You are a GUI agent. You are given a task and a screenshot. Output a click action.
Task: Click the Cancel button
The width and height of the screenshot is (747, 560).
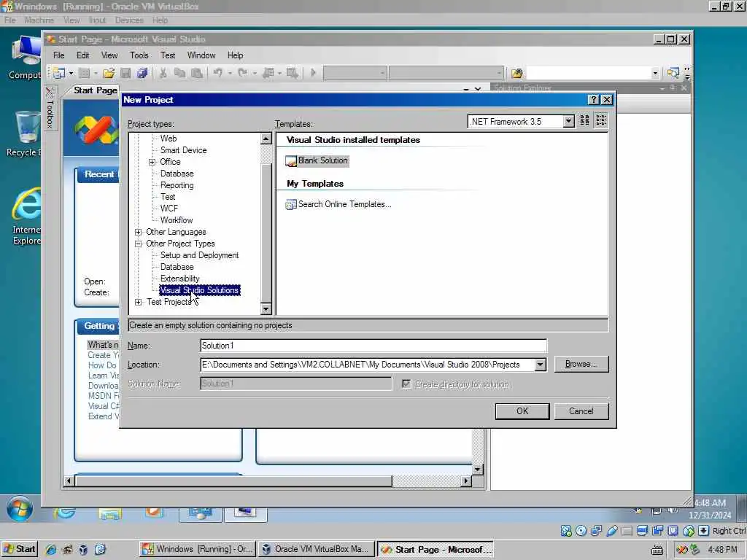(x=581, y=411)
